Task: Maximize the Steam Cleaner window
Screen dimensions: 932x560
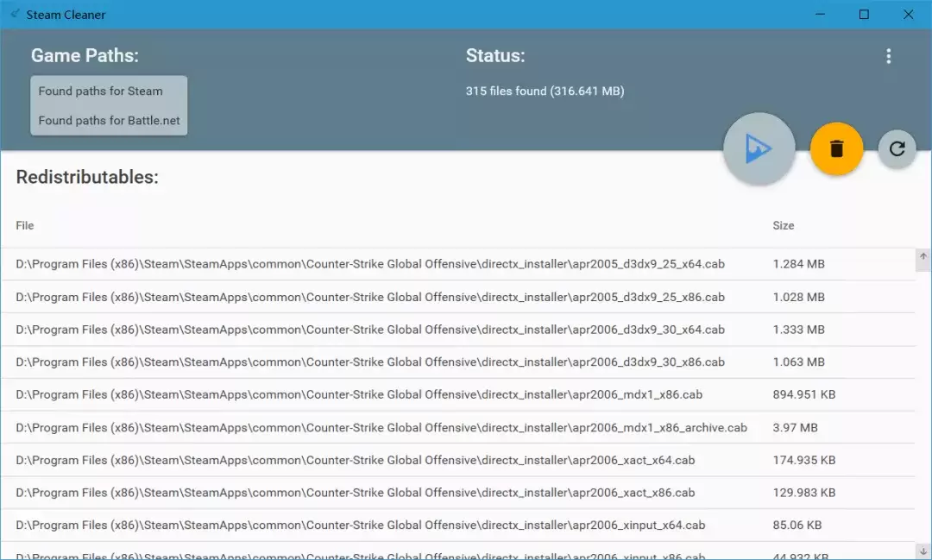Action: tap(864, 15)
